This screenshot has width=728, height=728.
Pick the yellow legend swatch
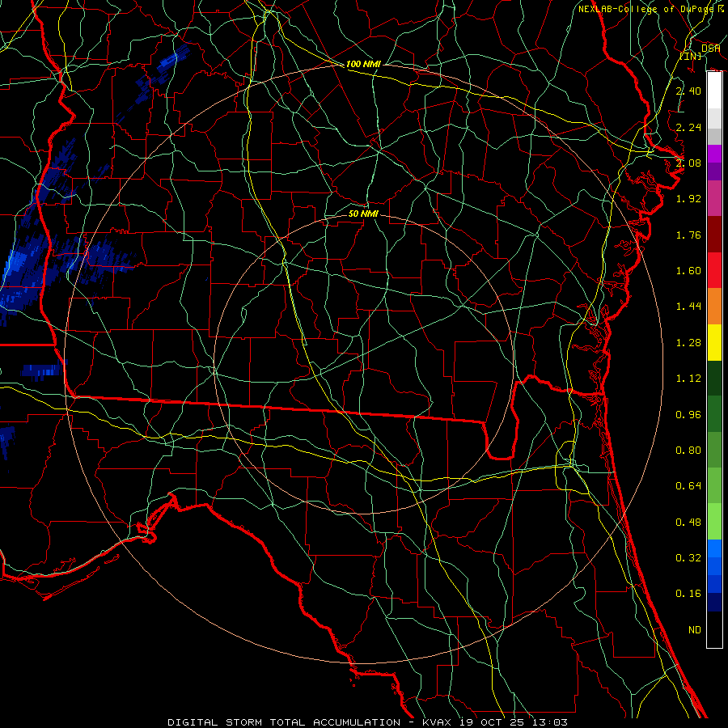pyautogui.click(x=714, y=342)
